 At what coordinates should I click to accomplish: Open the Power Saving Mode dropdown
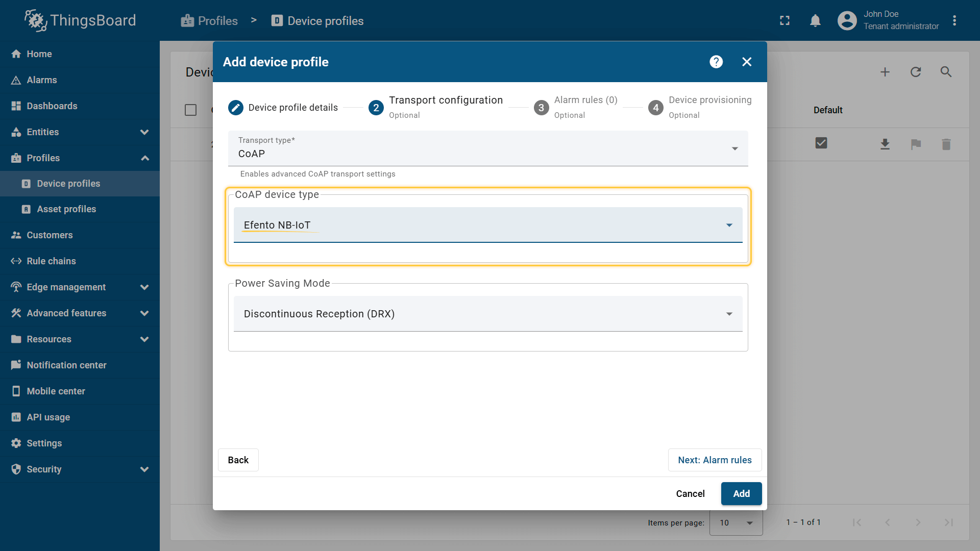(487, 314)
